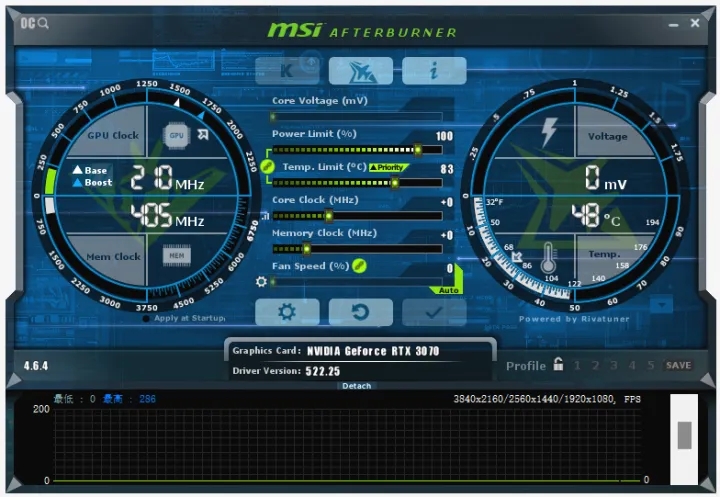
Task: Click the Fan Speed value 0
Action: pyautogui.click(x=450, y=269)
